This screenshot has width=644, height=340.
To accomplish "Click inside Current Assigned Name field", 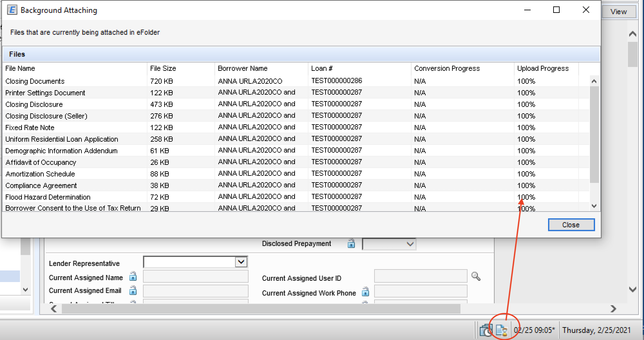I will pos(195,277).
